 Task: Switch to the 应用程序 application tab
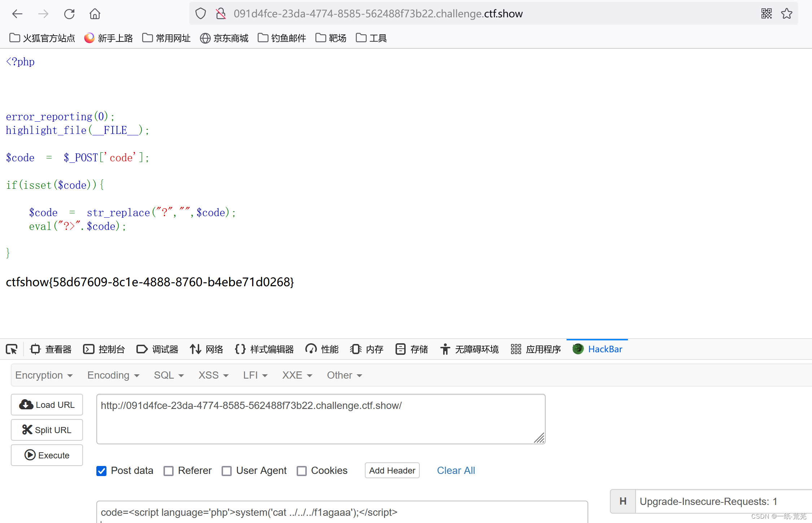(536, 349)
